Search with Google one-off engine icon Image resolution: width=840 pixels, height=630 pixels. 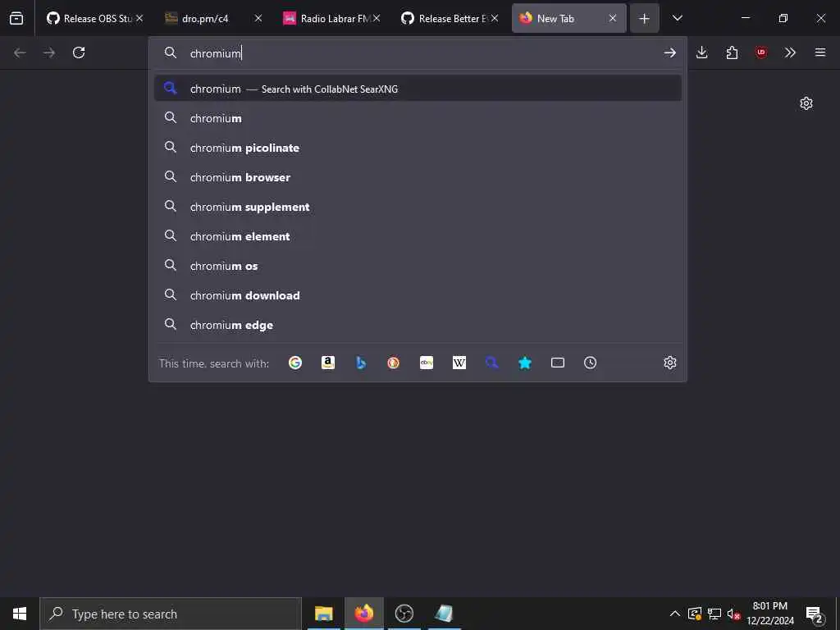click(x=295, y=363)
